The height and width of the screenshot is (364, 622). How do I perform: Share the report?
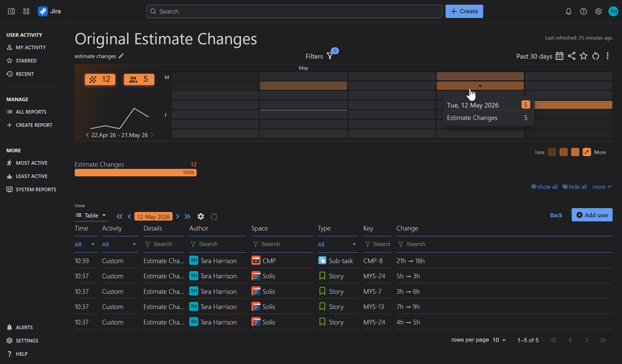(x=572, y=56)
